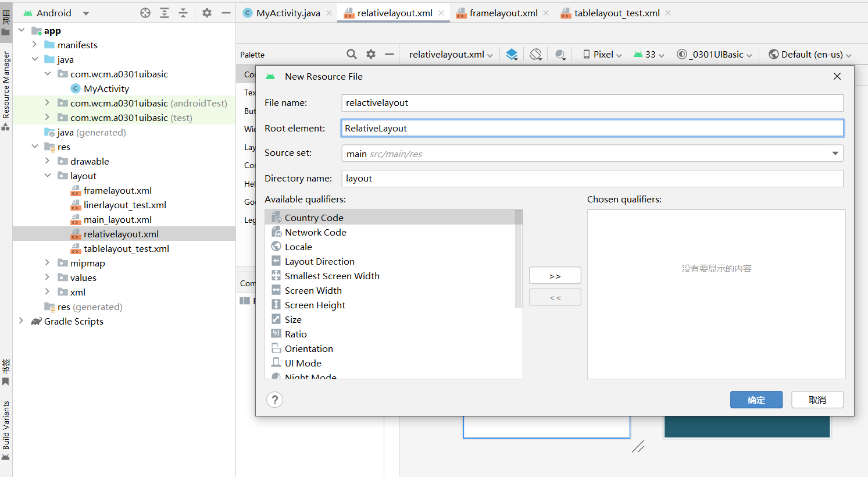Open the Source set dropdown

[x=592, y=154]
